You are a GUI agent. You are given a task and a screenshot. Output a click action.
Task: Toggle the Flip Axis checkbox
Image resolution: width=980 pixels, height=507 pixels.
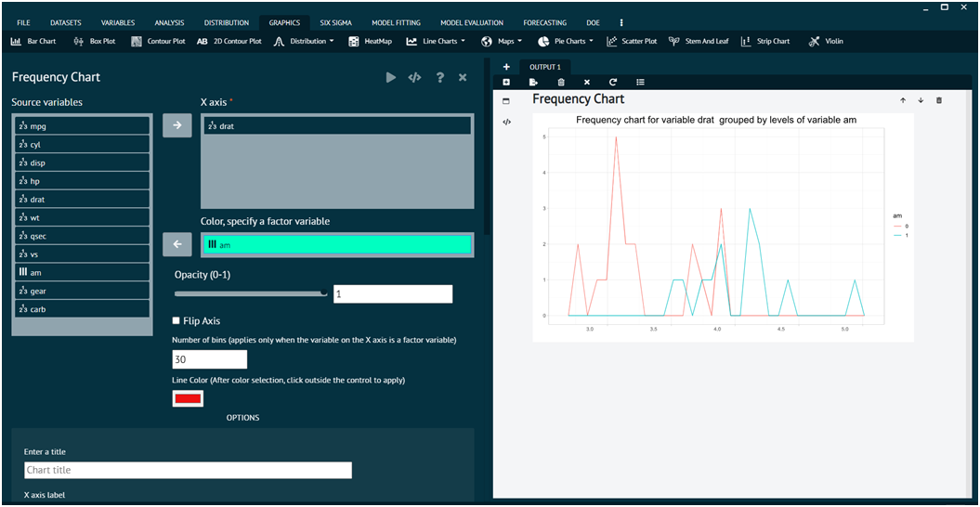[176, 320]
